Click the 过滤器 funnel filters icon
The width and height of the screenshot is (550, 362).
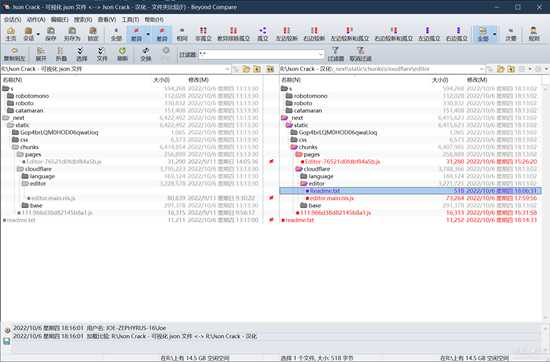pyautogui.click(x=336, y=54)
